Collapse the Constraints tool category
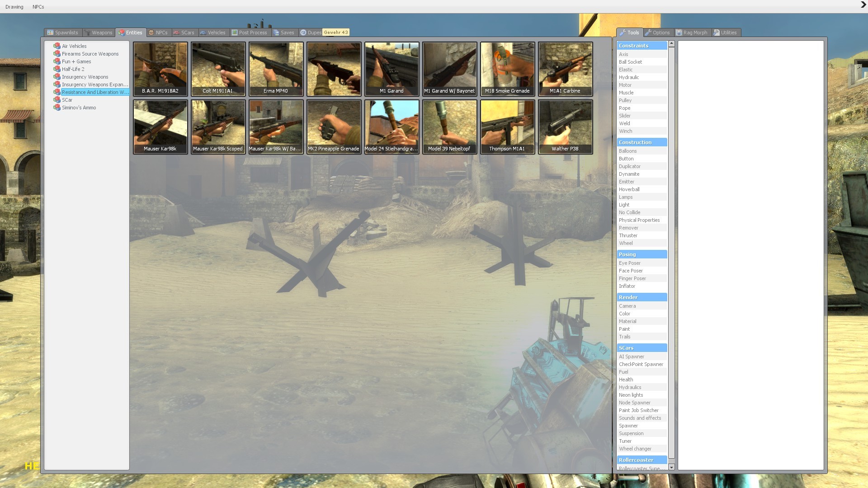The width and height of the screenshot is (868, 488). (642, 46)
